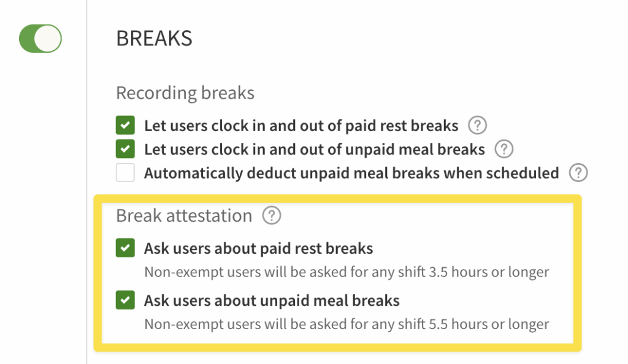Uncheck the 'Ask users about paid rest breaks' checkbox

pos(125,249)
